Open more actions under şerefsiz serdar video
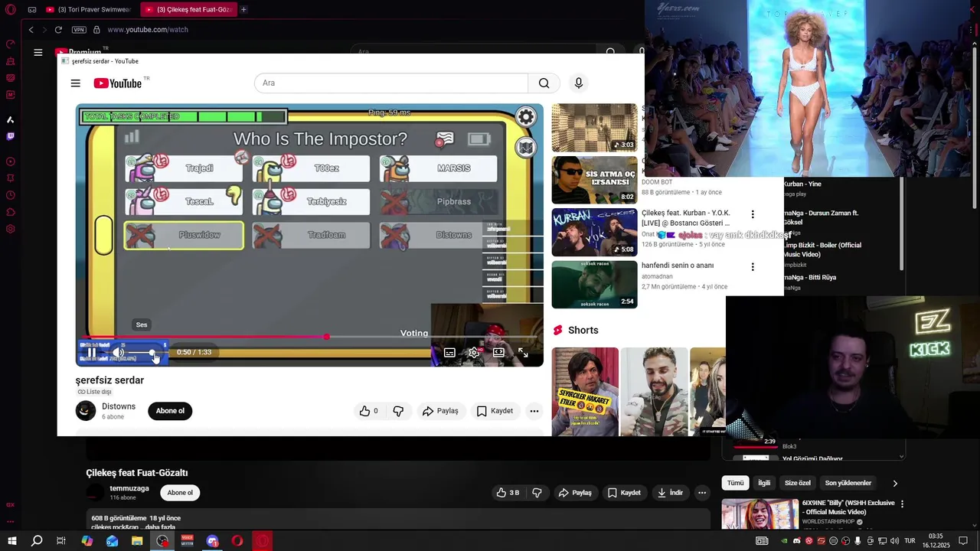The height and width of the screenshot is (551, 980). coord(534,411)
